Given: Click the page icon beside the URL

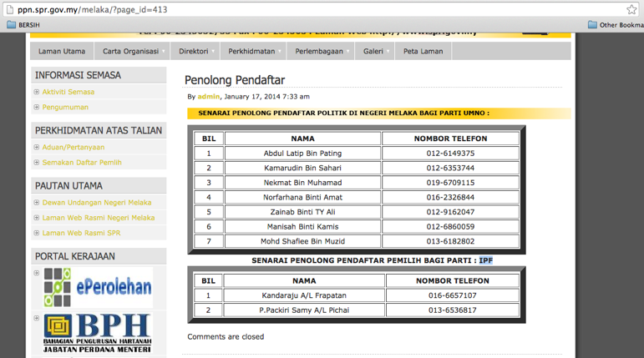Looking at the screenshot, I should 10,9.
